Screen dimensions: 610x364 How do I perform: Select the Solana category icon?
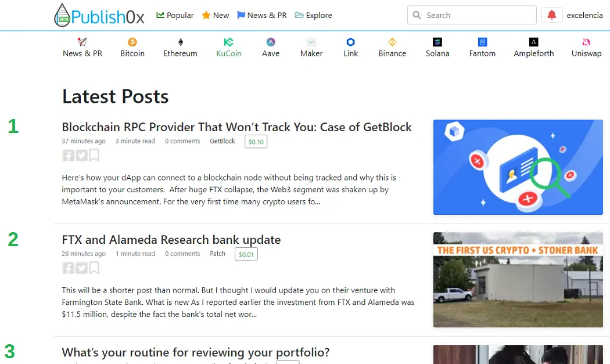click(x=437, y=42)
